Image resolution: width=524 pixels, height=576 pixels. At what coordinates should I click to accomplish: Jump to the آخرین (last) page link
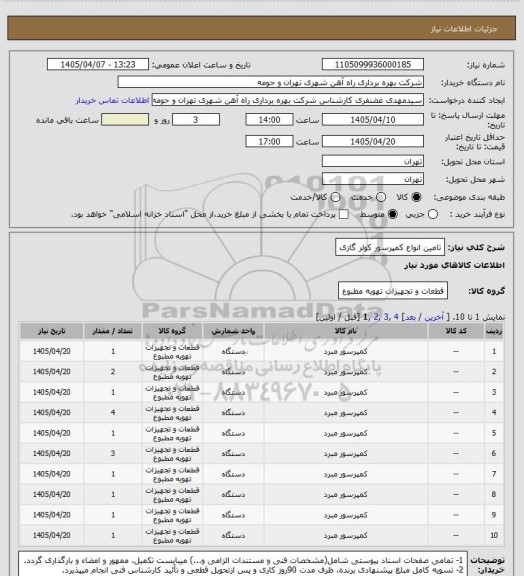pyautogui.click(x=434, y=317)
